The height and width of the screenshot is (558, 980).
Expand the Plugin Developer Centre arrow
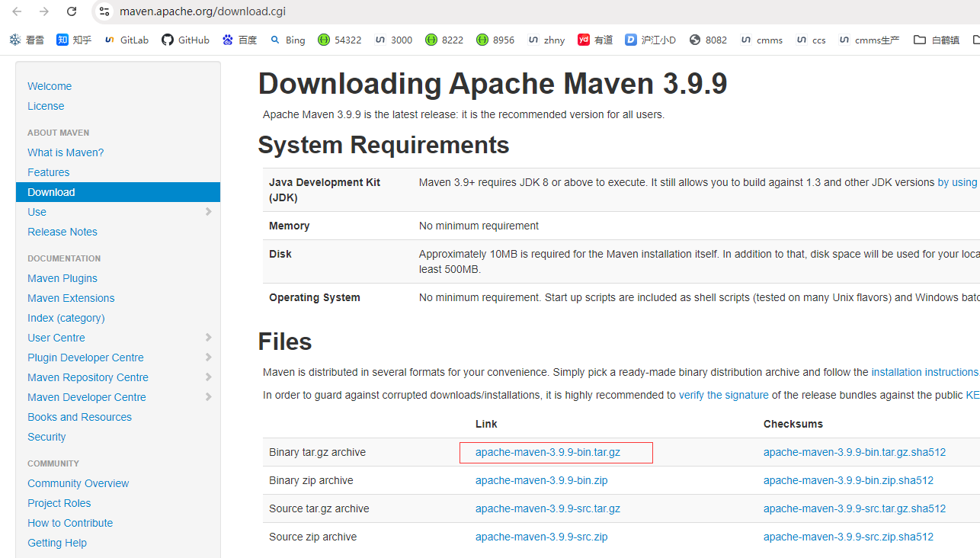(209, 358)
